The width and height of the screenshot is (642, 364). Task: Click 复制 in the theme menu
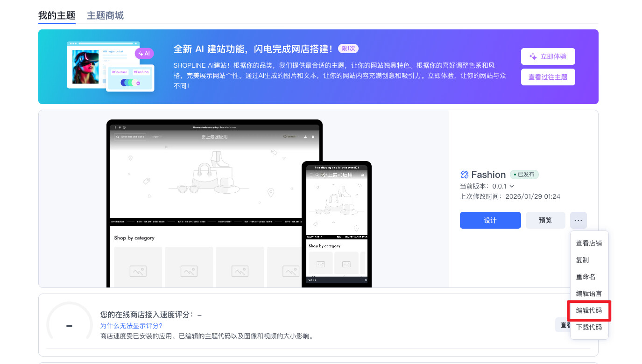582,260
